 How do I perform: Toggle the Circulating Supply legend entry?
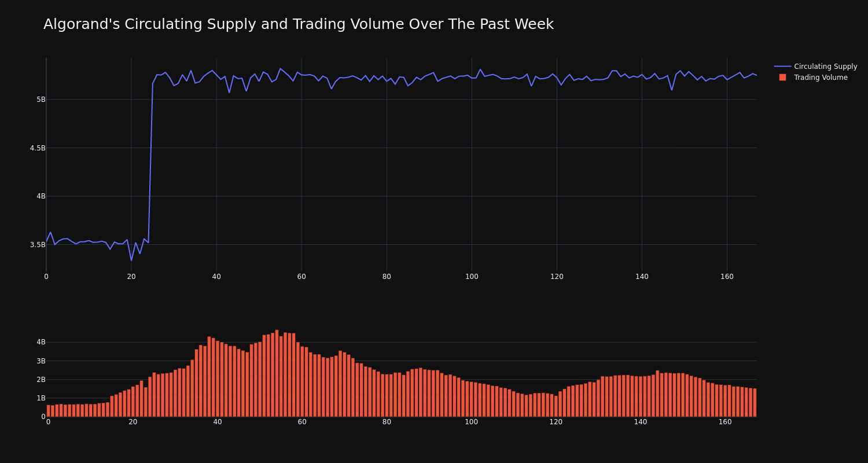click(815, 67)
